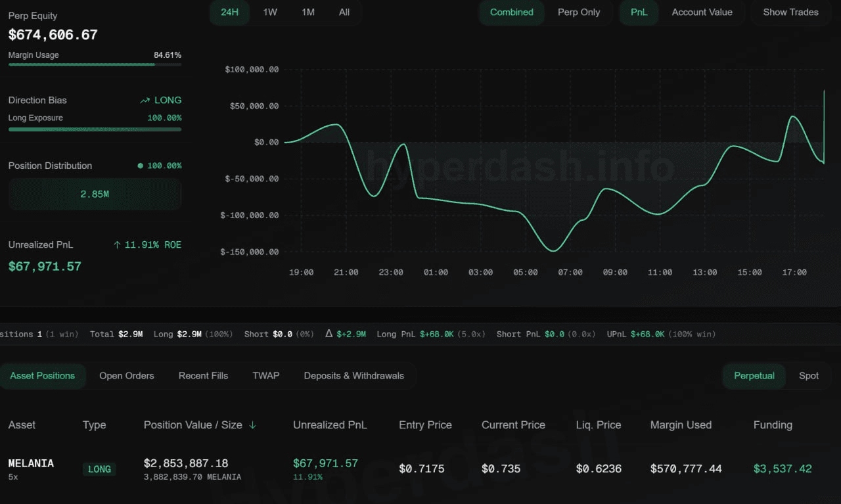Click margin used $570,777.44

[x=686, y=469]
